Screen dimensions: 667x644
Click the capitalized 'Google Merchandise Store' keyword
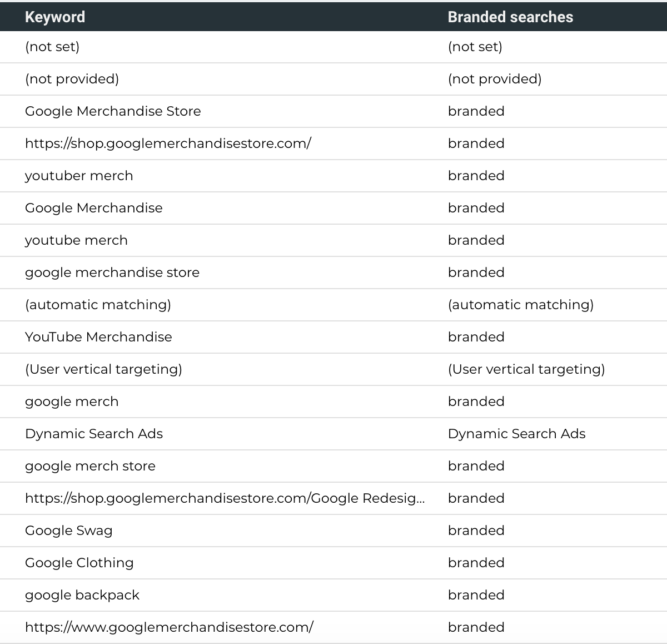point(113,111)
